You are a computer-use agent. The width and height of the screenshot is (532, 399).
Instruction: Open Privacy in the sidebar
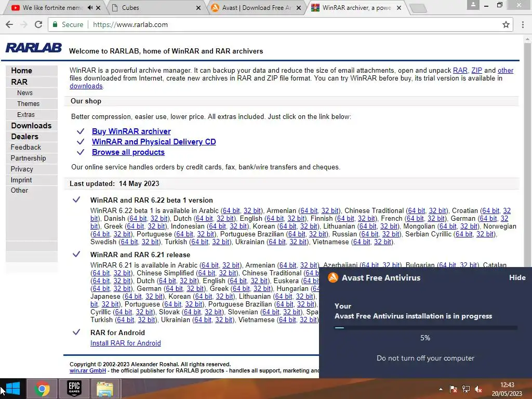point(22,169)
